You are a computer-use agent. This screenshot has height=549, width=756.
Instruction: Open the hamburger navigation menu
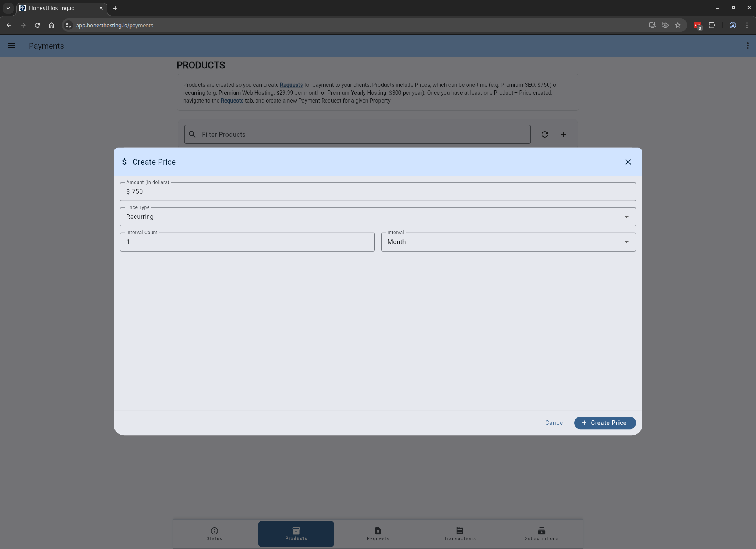(11, 46)
